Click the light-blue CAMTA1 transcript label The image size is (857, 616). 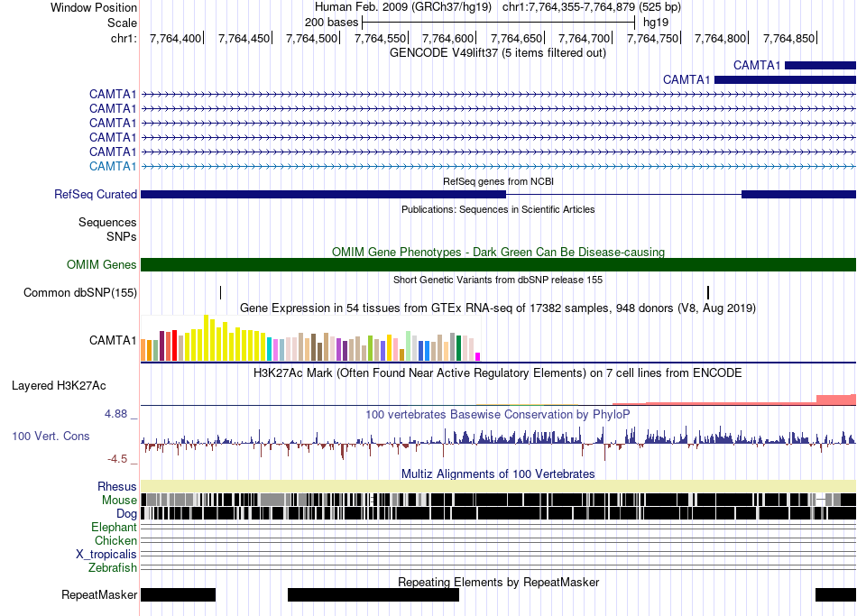coord(113,166)
